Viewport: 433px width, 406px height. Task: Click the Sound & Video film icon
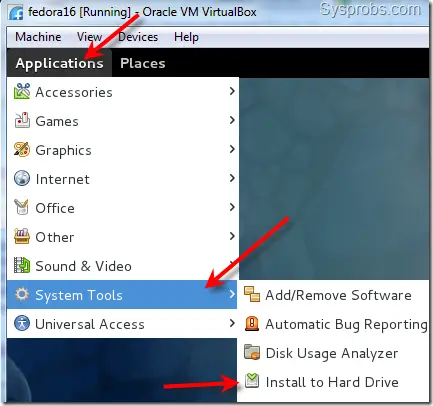click(x=22, y=265)
